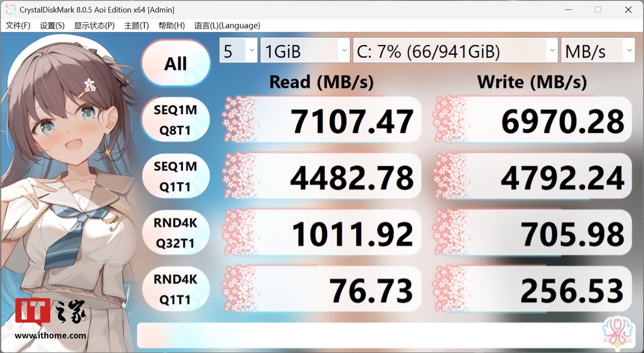Start the SEQ1M Q8T1 test
The image size is (644, 353).
pos(175,120)
